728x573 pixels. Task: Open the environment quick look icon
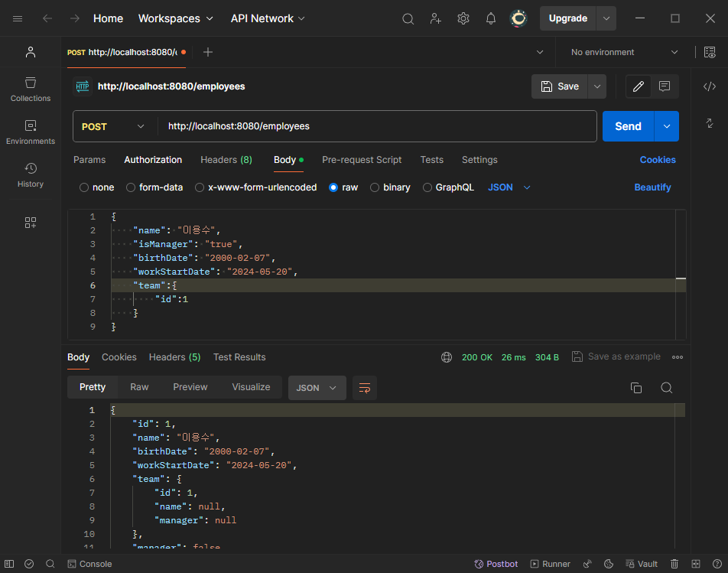point(710,52)
